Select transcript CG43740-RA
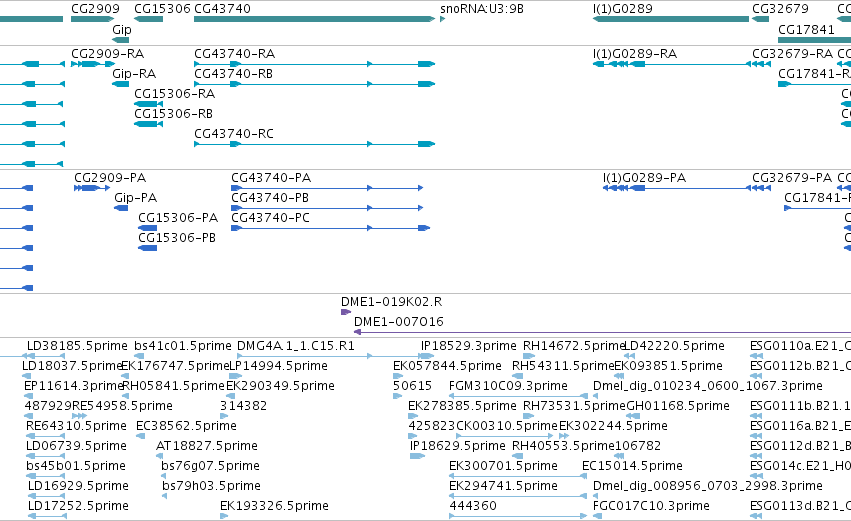 click(x=234, y=54)
